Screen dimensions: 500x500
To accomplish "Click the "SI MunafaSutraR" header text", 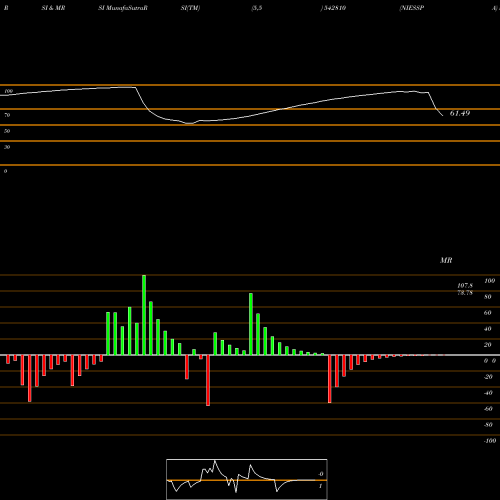I will coord(123,8).
